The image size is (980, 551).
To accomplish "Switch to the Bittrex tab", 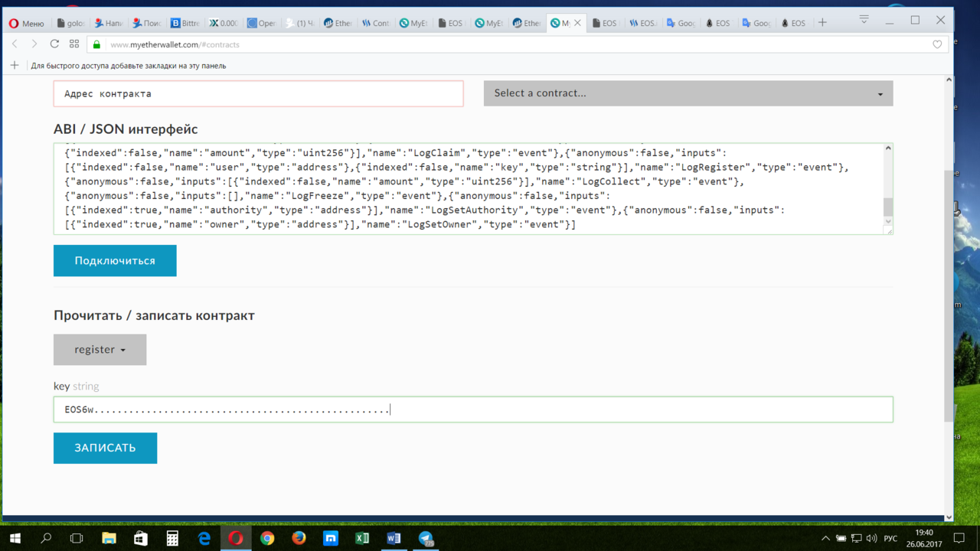I will click(185, 23).
